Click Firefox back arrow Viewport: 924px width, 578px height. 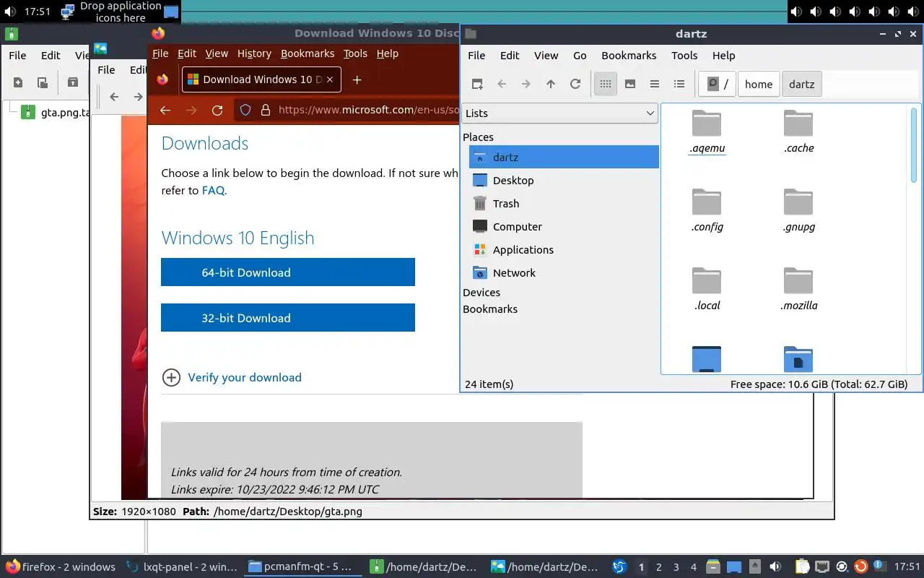[165, 110]
